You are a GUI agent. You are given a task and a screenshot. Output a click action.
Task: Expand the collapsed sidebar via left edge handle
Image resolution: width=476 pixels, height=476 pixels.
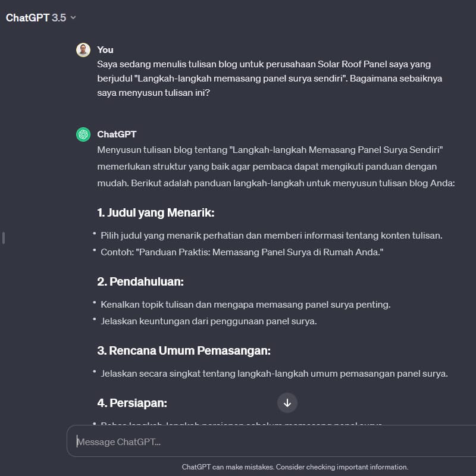coord(3,237)
